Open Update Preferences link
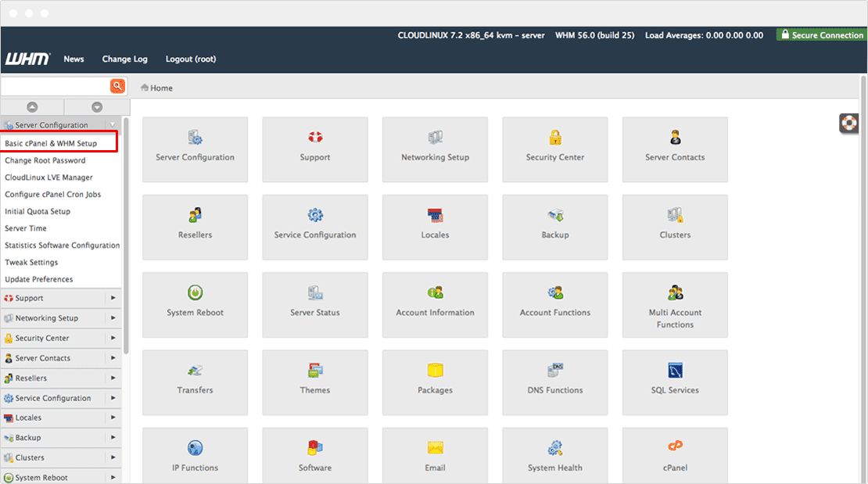 [39, 279]
